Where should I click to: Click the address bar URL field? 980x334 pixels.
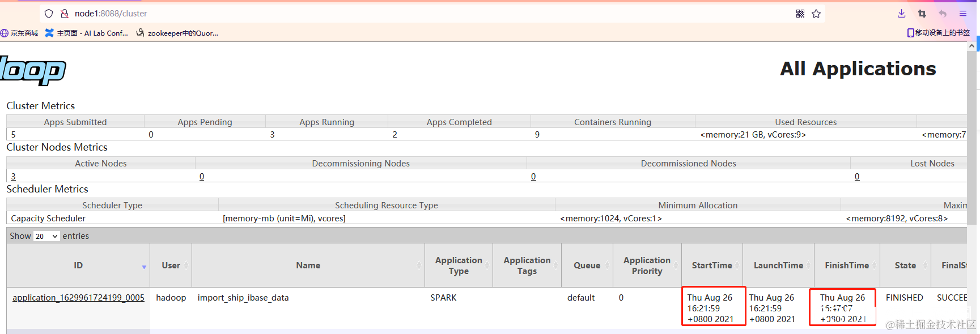431,14
